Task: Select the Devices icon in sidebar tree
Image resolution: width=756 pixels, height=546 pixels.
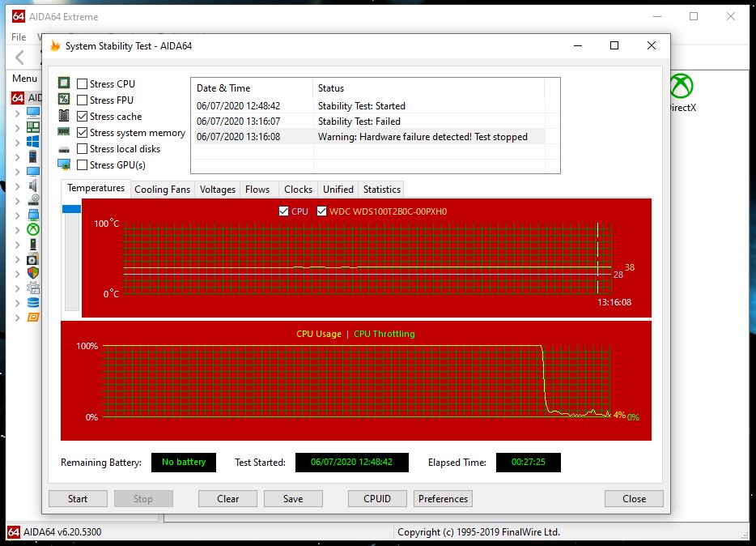Action: [33, 244]
